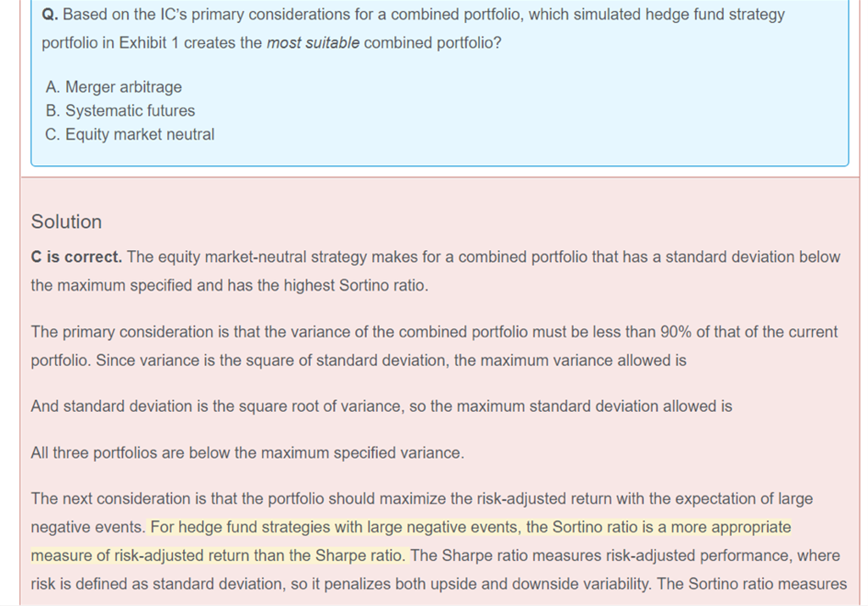Click the "Solution" heading

tap(66, 222)
